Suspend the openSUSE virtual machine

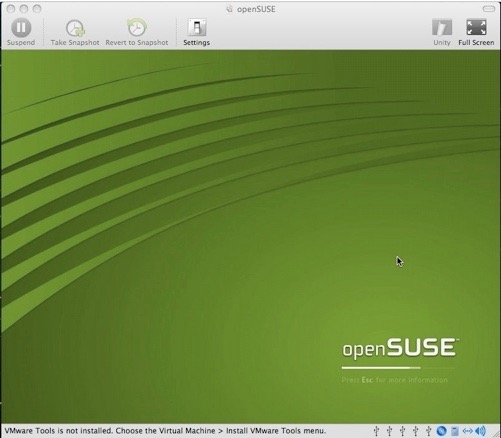coord(21,32)
